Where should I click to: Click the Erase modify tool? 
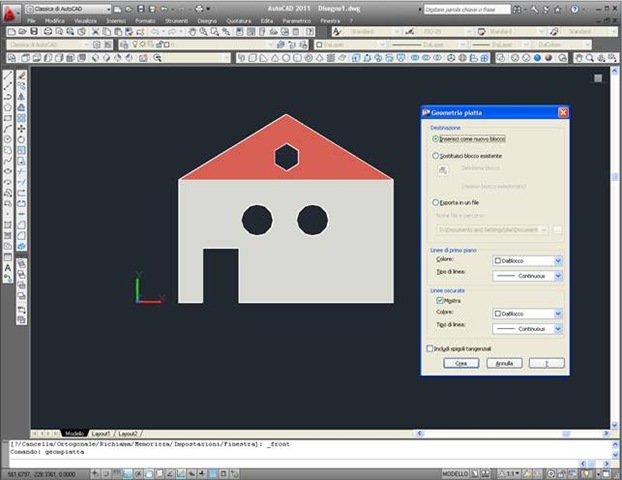21,76
